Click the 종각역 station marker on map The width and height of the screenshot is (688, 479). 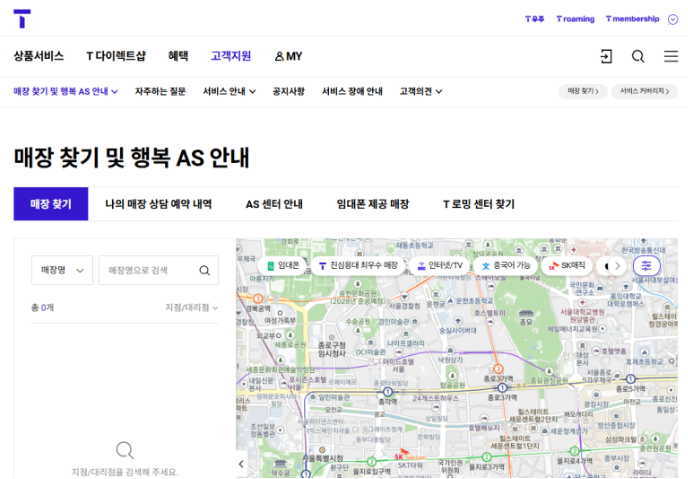point(388,391)
